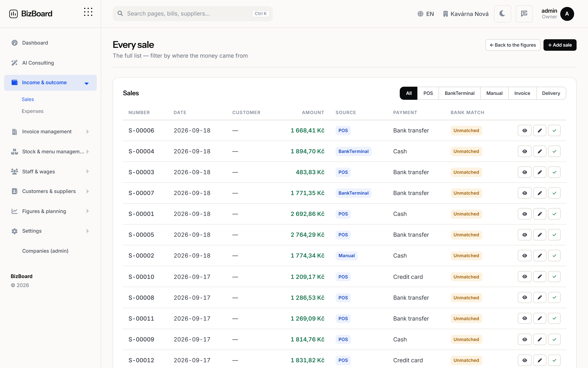The image size is (588, 368).
Task: Click the globe language icon
Action: 420,14
